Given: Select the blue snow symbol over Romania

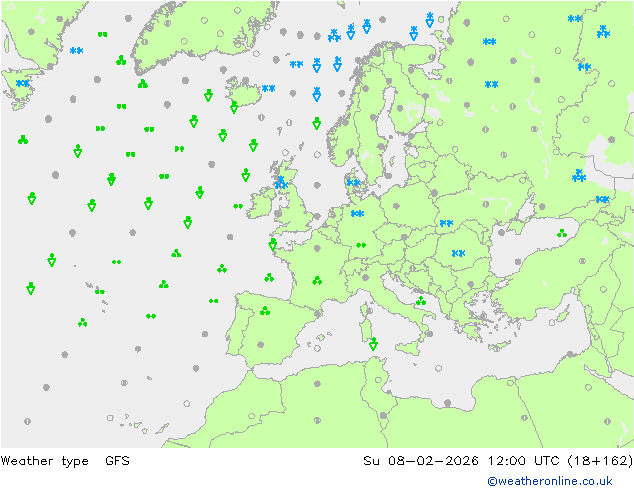Looking at the screenshot, I should [458, 253].
